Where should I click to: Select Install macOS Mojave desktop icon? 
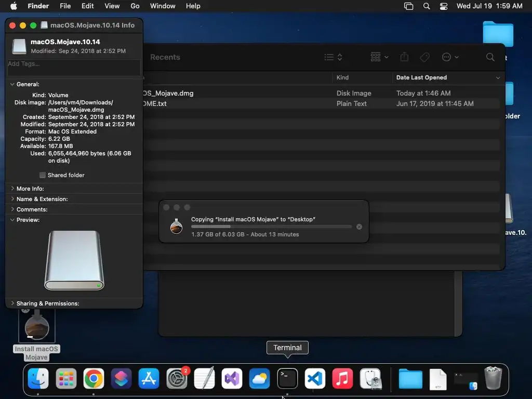tap(37, 327)
